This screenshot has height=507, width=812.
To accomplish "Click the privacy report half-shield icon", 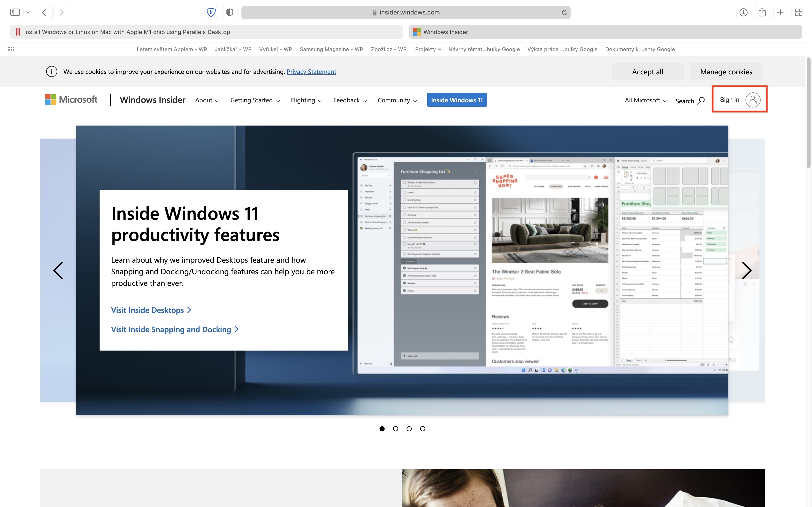I will (230, 12).
